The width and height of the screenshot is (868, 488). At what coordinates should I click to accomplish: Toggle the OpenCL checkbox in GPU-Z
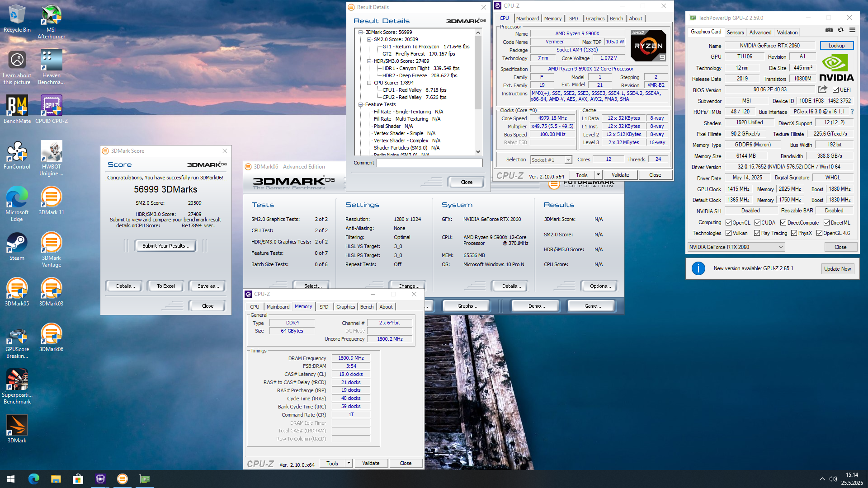click(728, 223)
